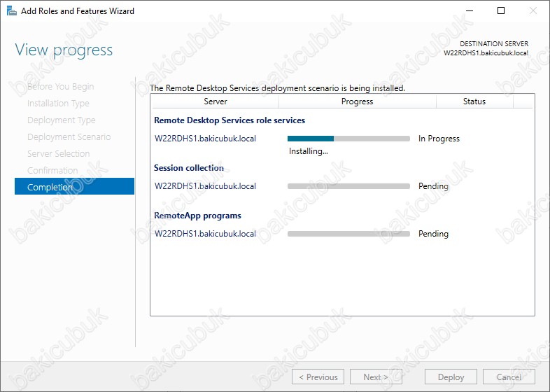Click the RemoteApp programs heading
The width and height of the screenshot is (550, 392).
tap(197, 216)
